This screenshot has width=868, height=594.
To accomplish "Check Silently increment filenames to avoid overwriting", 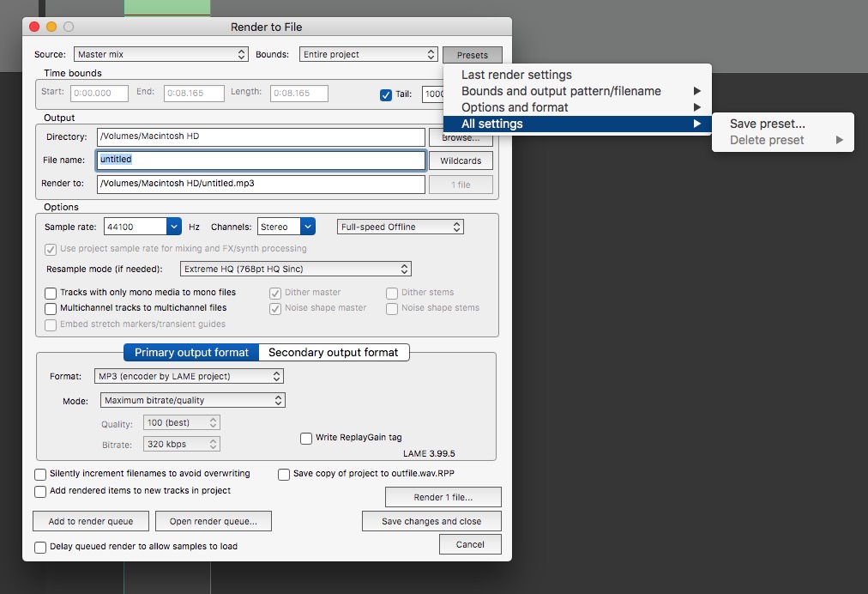I will click(40, 475).
